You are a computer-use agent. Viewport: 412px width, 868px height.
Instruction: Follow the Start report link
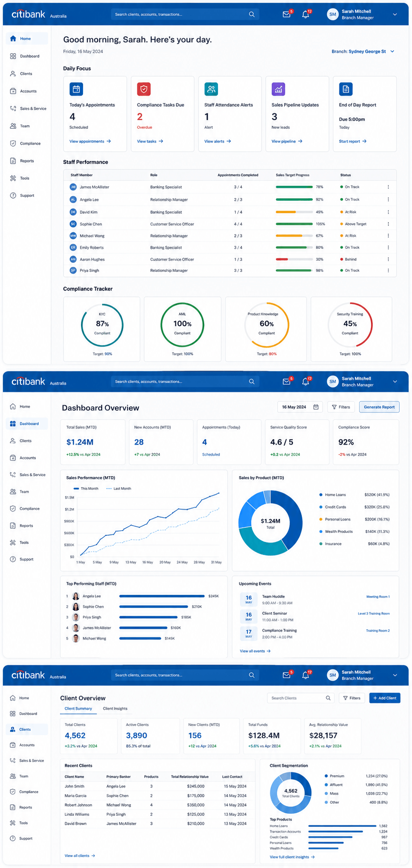(x=353, y=141)
